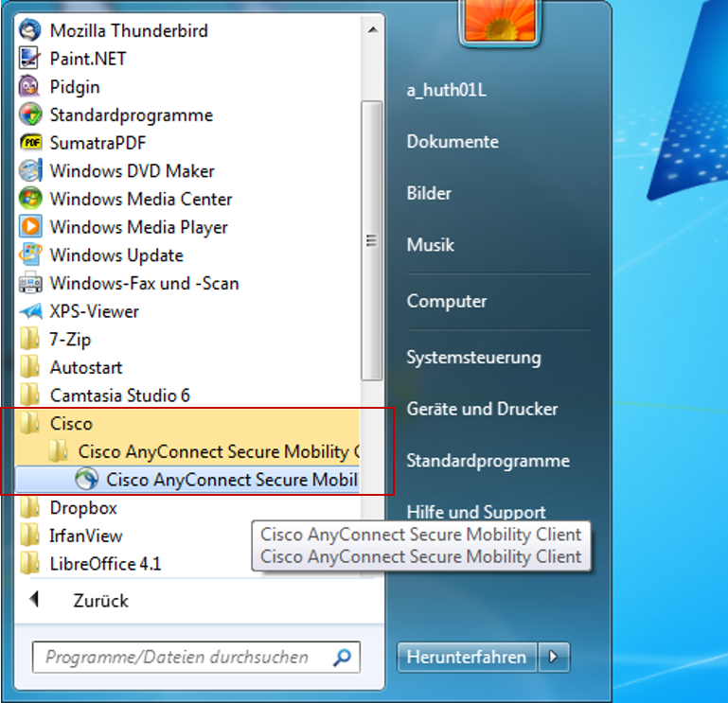Expand the LibreOffice 4.1 label
The image size is (728, 703).
(105, 564)
